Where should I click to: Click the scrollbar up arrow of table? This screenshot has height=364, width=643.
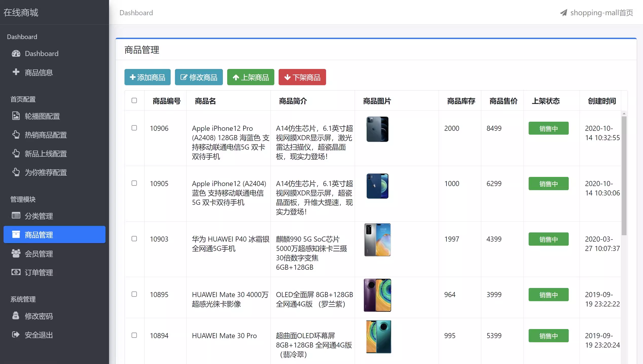[x=624, y=113]
